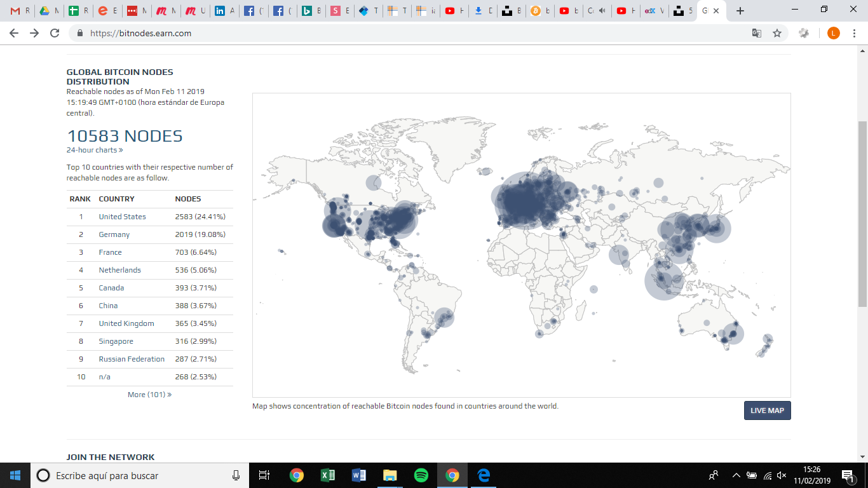868x488 pixels.
Task: Open the People tray icon
Action: click(x=714, y=475)
